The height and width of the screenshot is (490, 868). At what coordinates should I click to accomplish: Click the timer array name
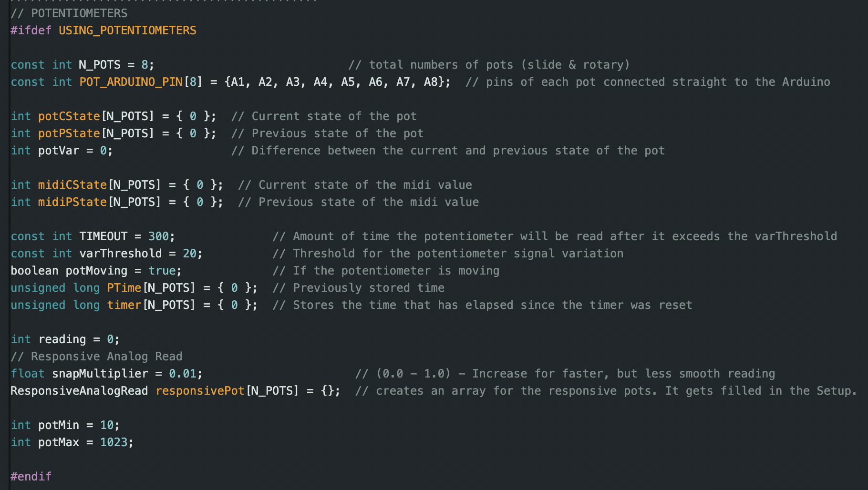point(124,305)
